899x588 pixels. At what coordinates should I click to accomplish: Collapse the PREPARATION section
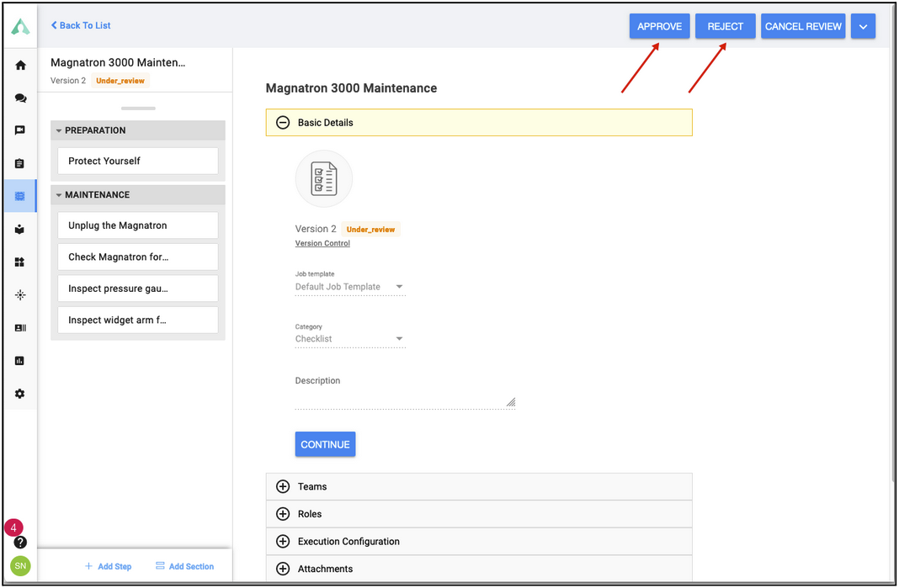[x=58, y=130]
